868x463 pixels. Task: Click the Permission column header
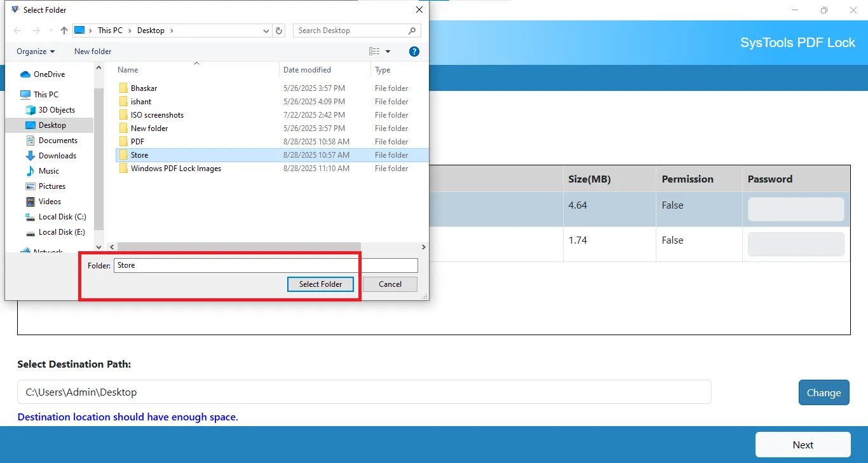(x=688, y=179)
